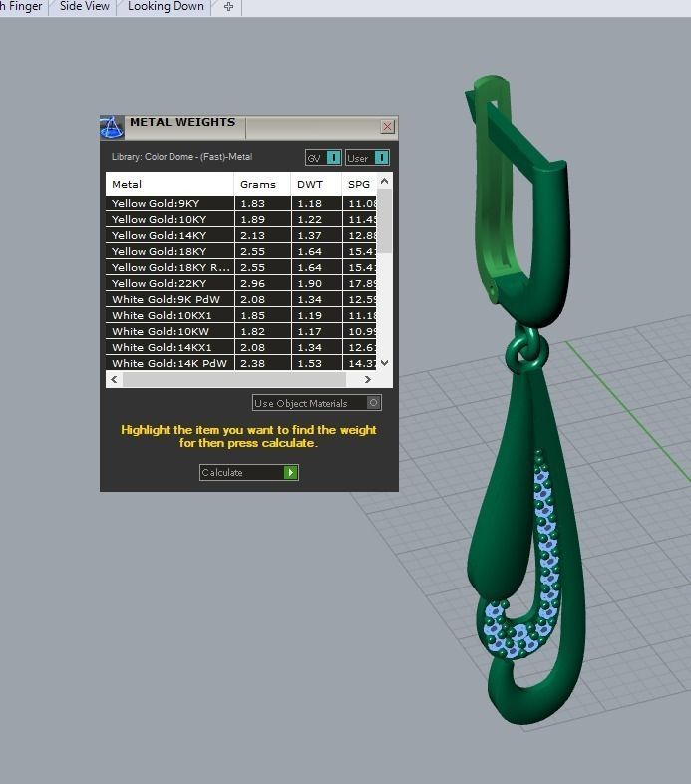The image size is (691, 784).
Task: Click the 1.22 DWT value
Action: tap(309, 220)
